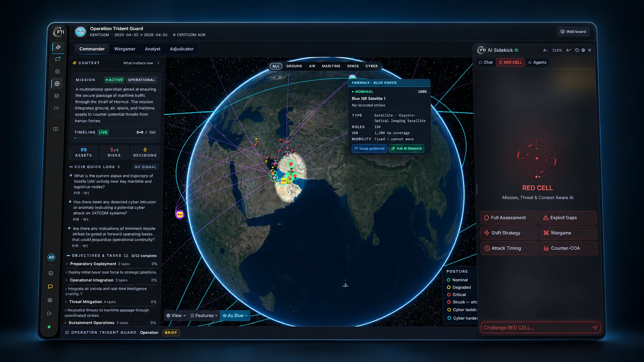Collapse Objectives & Tasks section
This screenshot has width=644, height=362.
(x=68, y=255)
